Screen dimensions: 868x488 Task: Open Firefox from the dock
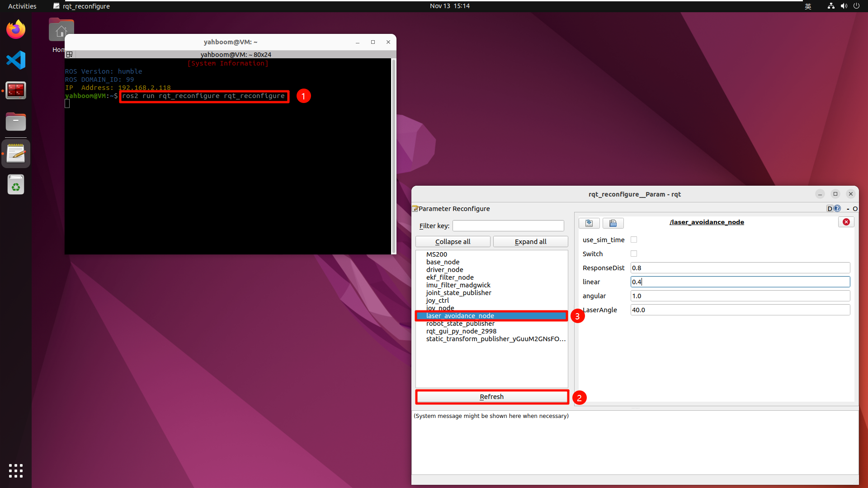[x=16, y=29]
